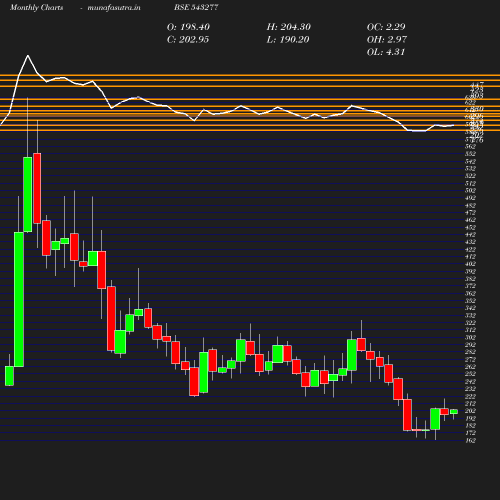Select the open value 'O: 198.40'

188,27
